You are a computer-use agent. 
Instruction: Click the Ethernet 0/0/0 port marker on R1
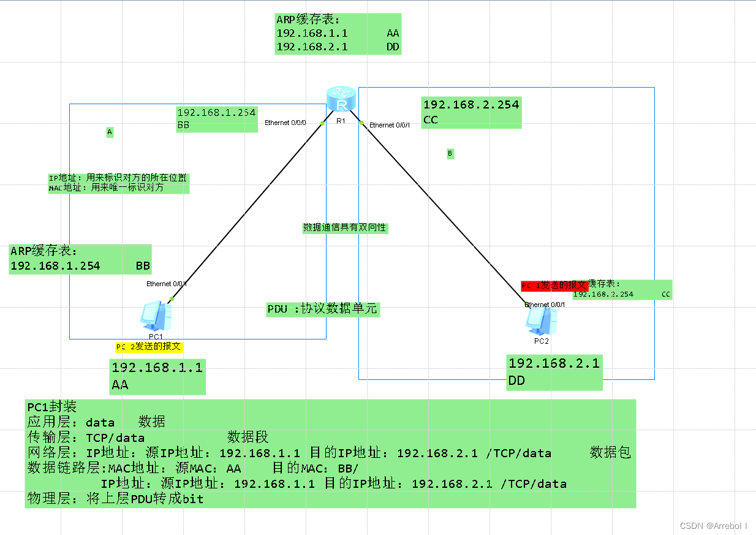(x=285, y=123)
